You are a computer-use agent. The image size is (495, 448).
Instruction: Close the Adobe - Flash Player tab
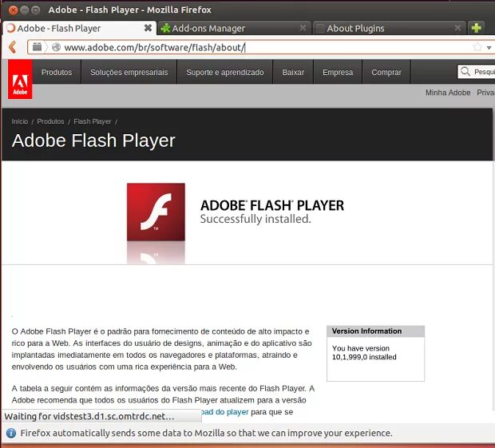coord(148,28)
